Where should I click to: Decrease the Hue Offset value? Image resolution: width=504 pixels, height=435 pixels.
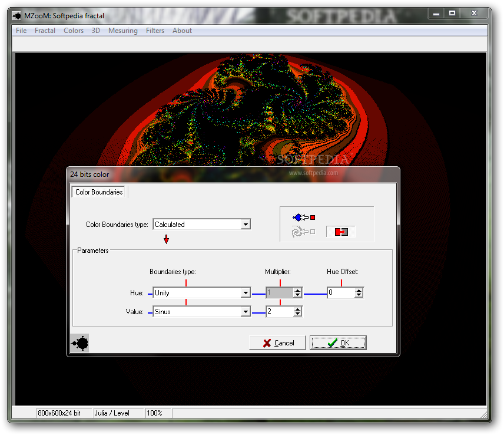(359, 295)
